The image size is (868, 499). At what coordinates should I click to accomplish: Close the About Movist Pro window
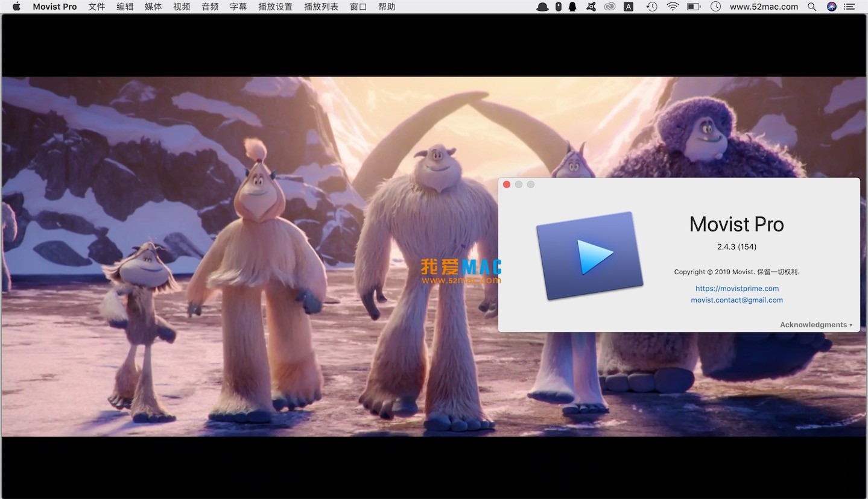click(x=507, y=184)
